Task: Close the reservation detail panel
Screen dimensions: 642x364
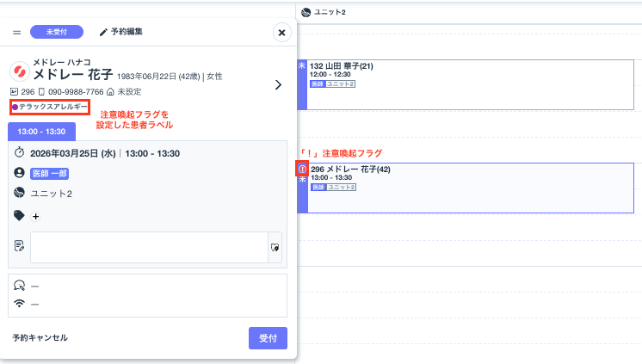Action: click(281, 32)
